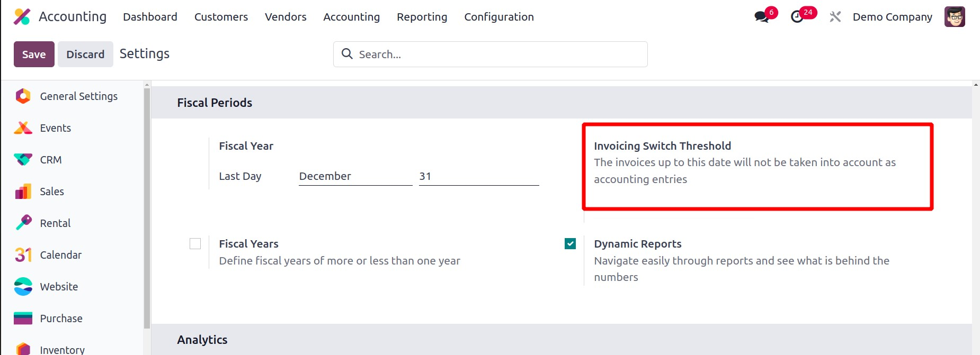Open the activities clock icon
Screen dimensions: 980x355
pos(797,17)
